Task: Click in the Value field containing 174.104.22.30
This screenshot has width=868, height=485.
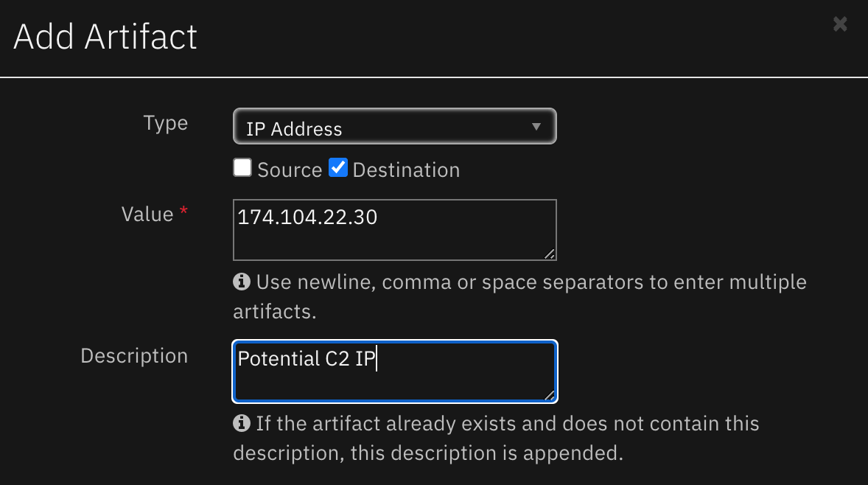Action: [394, 229]
